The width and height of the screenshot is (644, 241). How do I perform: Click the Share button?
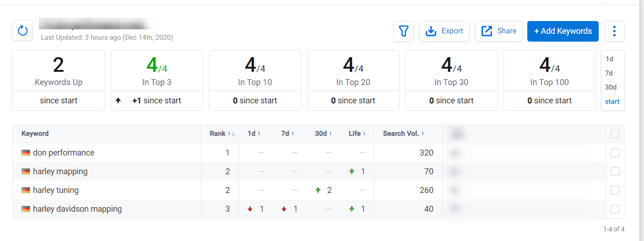tap(498, 31)
